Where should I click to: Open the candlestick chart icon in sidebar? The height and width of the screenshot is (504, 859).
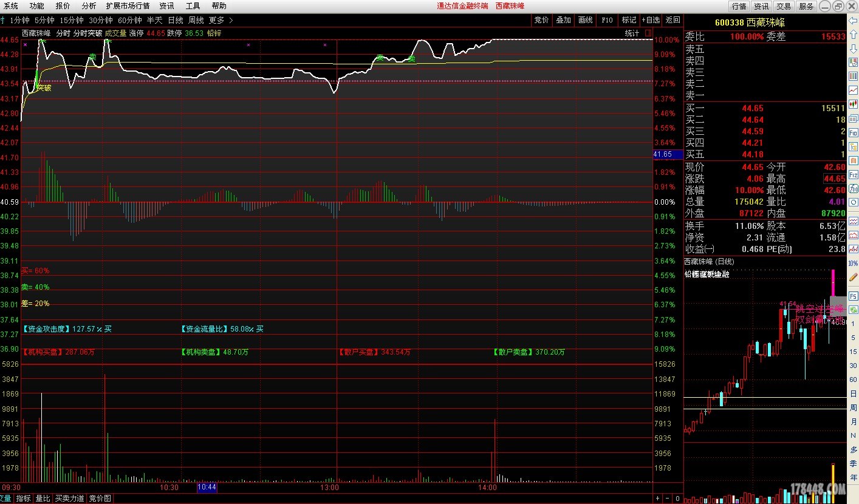[x=853, y=104]
